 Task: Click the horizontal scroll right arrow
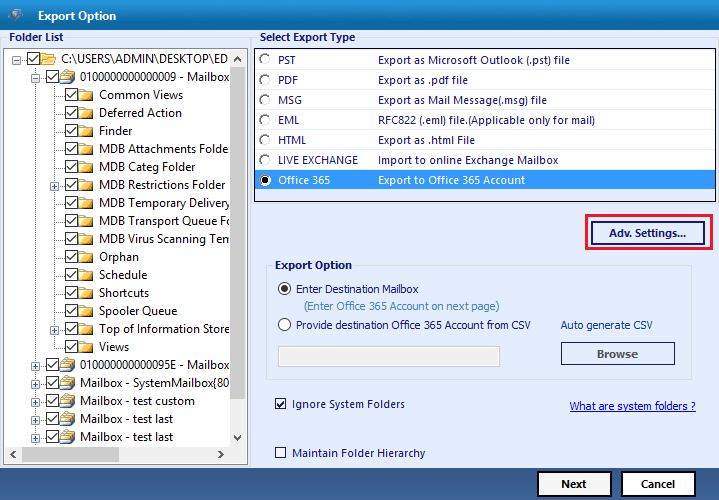point(221,455)
